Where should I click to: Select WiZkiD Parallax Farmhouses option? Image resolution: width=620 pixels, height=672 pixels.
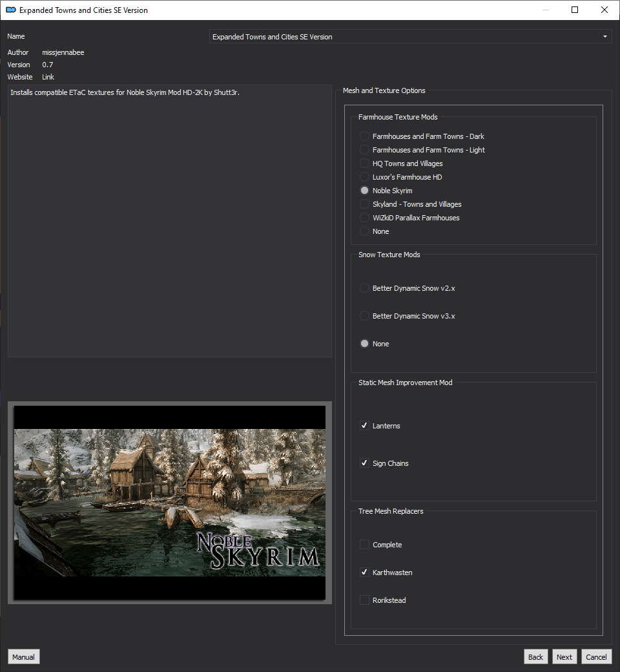coord(364,218)
